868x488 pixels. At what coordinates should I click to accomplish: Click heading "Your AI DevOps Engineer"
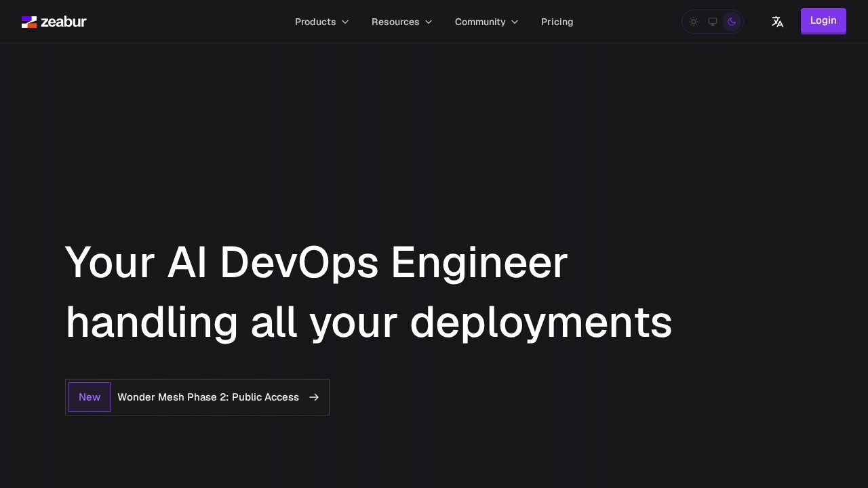pyautogui.click(x=316, y=263)
